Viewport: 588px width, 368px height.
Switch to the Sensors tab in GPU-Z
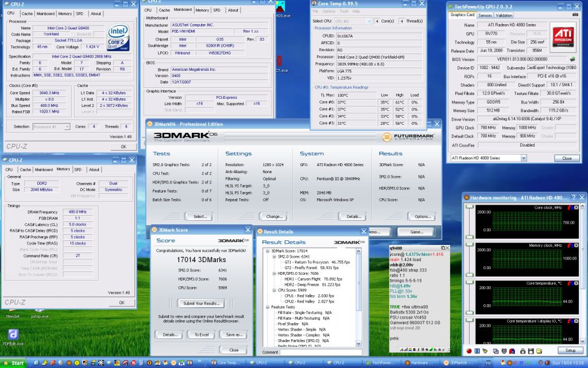coord(485,16)
